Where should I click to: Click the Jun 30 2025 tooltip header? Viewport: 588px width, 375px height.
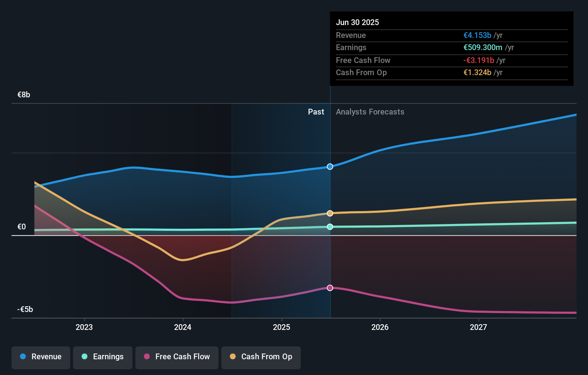click(x=357, y=22)
